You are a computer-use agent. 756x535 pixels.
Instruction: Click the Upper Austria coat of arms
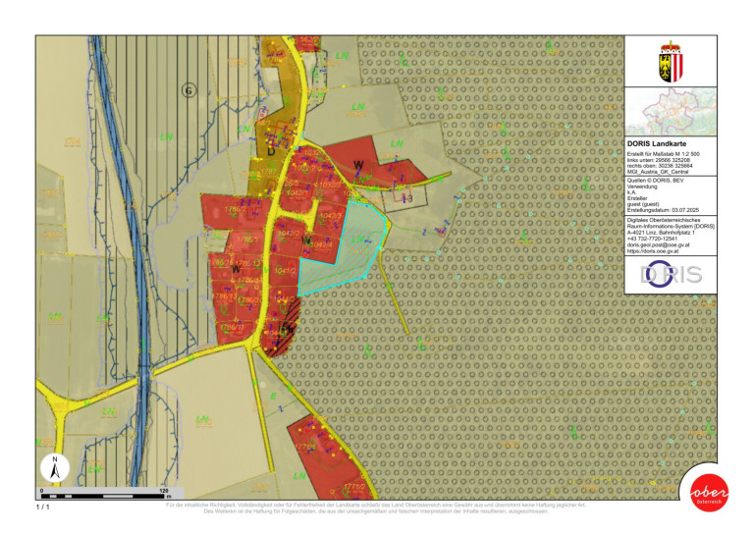672,59
